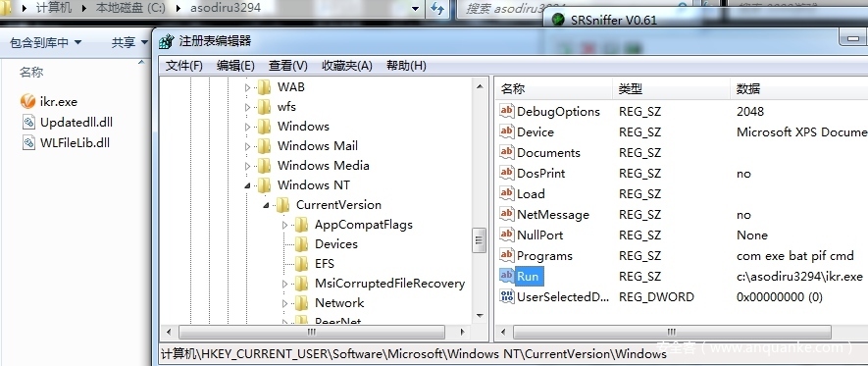Select the CurrentVersion folder icon
The image size is (868, 366).
pos(282,205)
